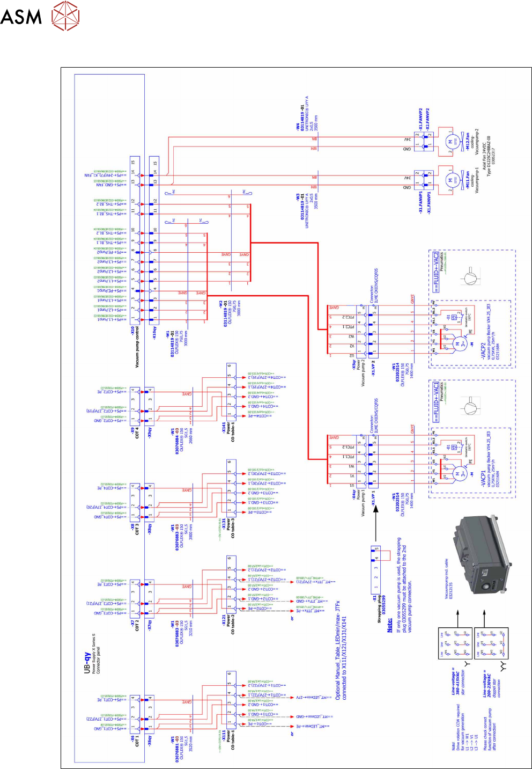Click the VACP1 three-phase motor symbol
532x769 pixels.
(x=458, y=474)
